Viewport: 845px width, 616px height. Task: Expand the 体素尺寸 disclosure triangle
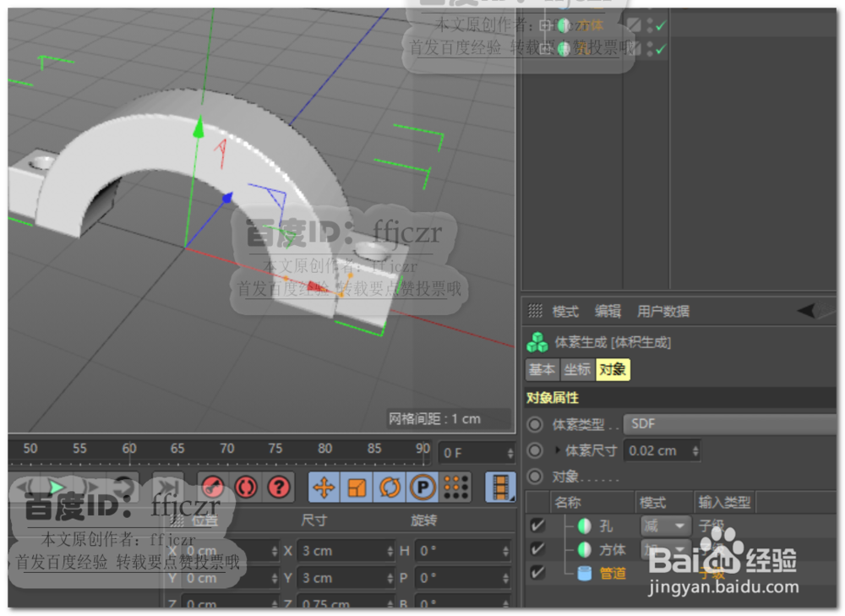(x=558, y=450)
